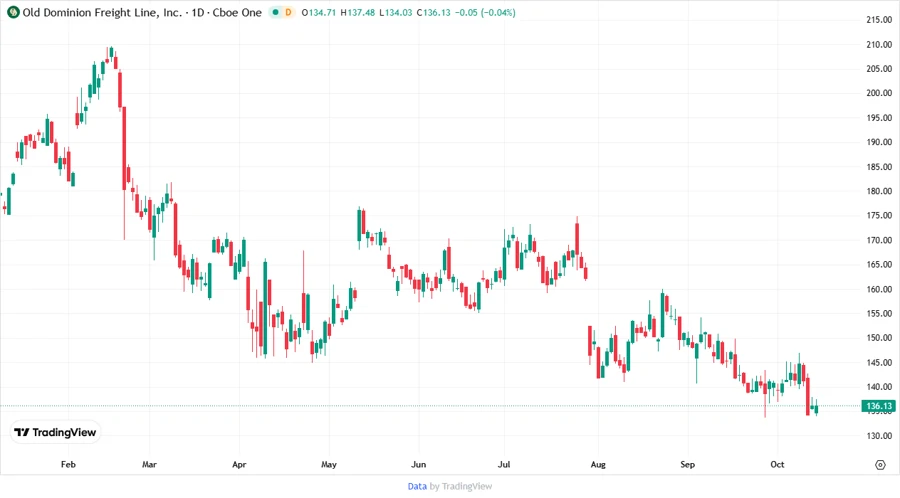
Task: Click the green market status dot
Action: [276, 12]
